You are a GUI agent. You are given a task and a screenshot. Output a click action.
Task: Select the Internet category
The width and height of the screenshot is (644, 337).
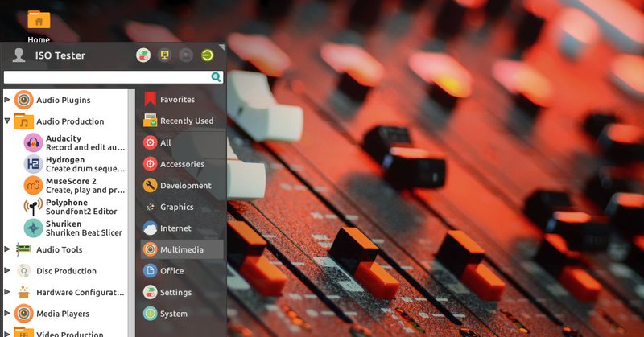(x=183, y=228)
